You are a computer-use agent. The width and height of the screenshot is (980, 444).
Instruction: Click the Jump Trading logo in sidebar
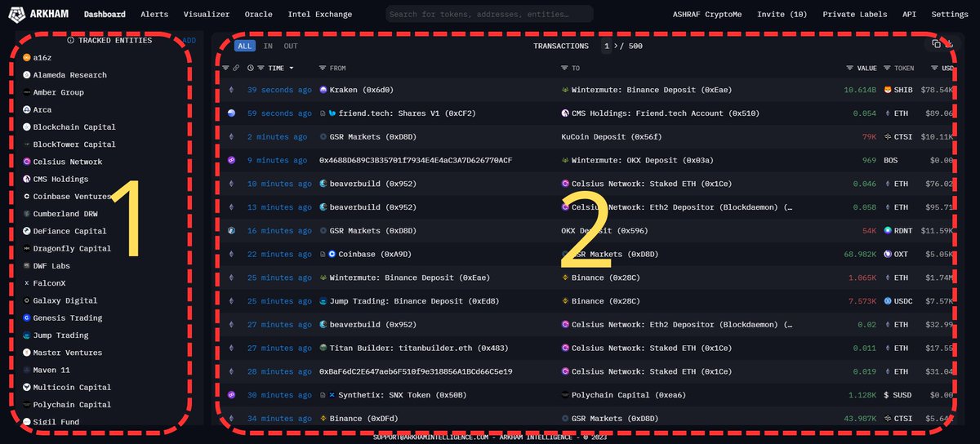pos(27,335)
